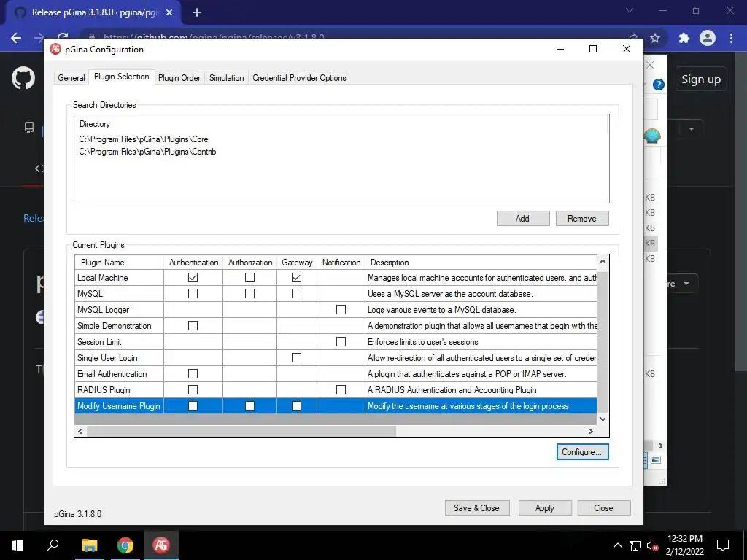Switch to the General tab

[71, 77]
